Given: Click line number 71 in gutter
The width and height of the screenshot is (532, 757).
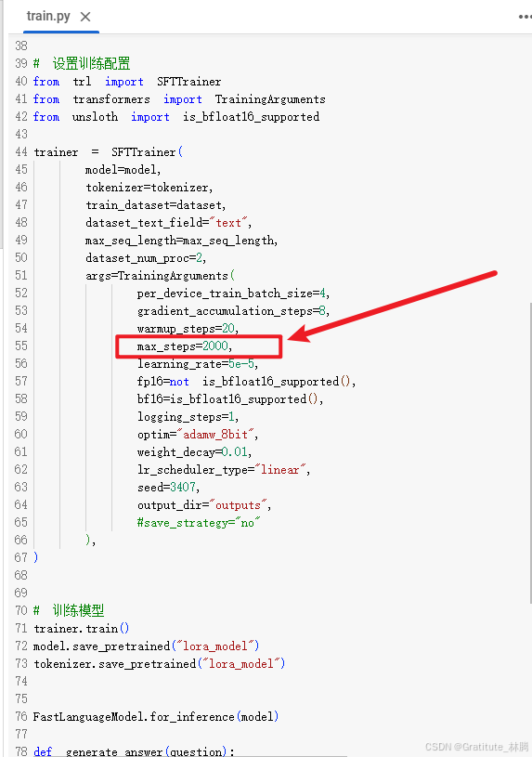Looking at the screenshot, I should pyautogui.click(x=21, y=628).
